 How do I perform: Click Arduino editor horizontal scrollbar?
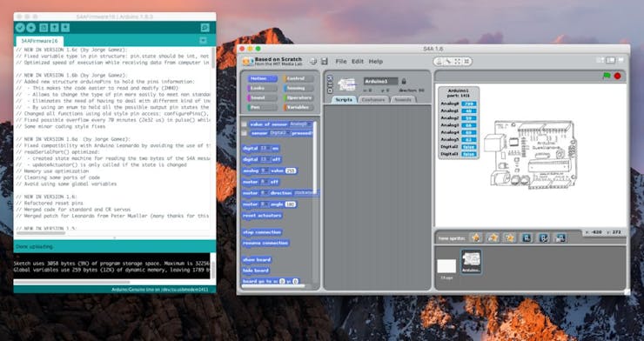pyautogui.click(x=41, y=233)
